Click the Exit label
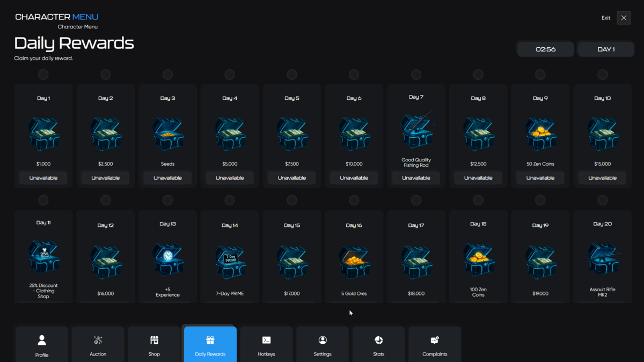This screenshot has height=362, width=644. coord(606,18)
